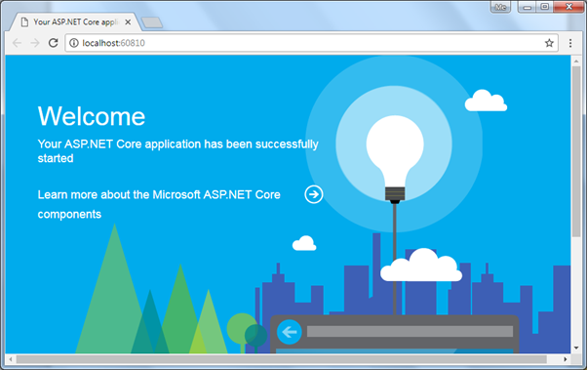Image resolution: width=588 pixels, height=370 pixels.
Task: Close the ASP.NET Core tab
Action: [128, 22]
